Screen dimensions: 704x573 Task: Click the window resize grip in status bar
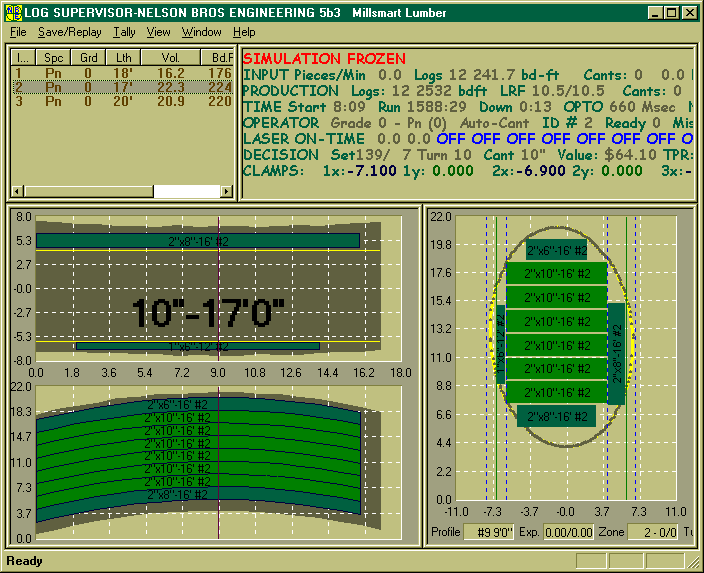tap(694, 562)
